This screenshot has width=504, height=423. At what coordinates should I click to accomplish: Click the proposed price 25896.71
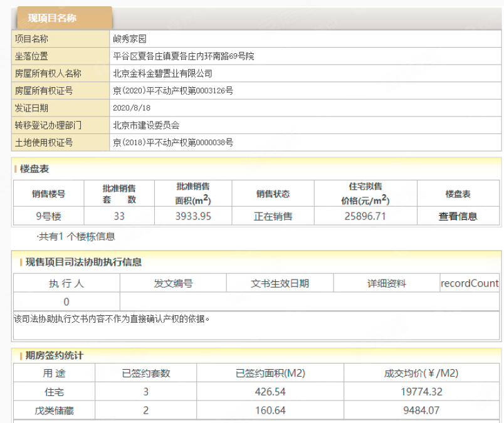pos(365,216)
